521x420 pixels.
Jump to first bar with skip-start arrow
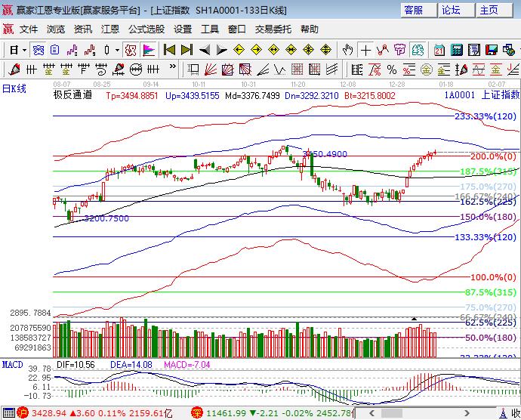(x=169, y=50)
